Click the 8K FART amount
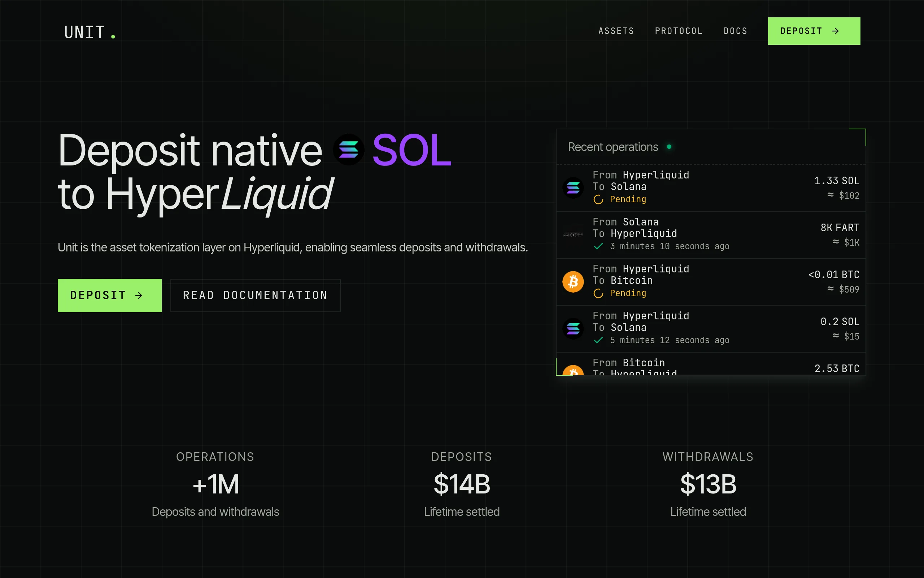Viewport: 924px width, 578px height. (840, 228)
